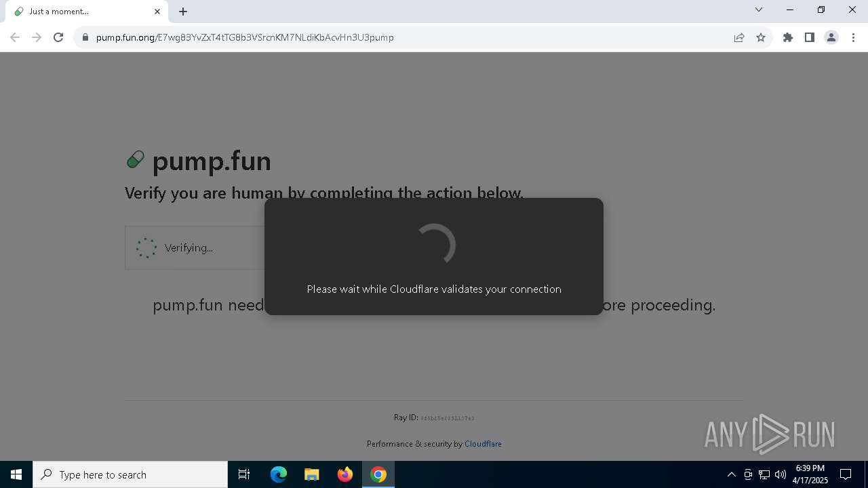This screenshot has height=488, width=868.
Task: Select the 'Just a moment...' tab
Action: (x=87, y=12)
